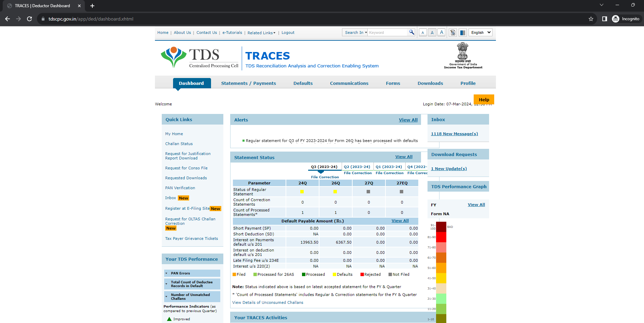Click View All in Statement Status header
The image size is (644, 323).
point(404,157)
